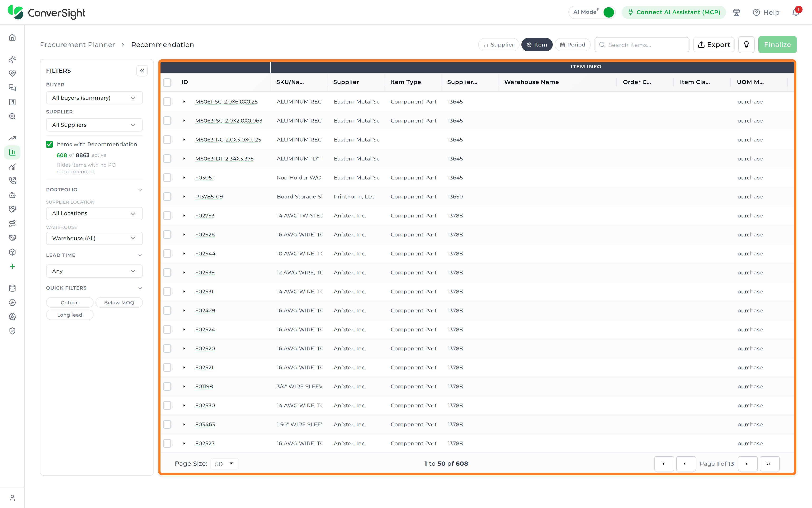
Task: Collapse the Quick Filters section
Action: [140, 288]
